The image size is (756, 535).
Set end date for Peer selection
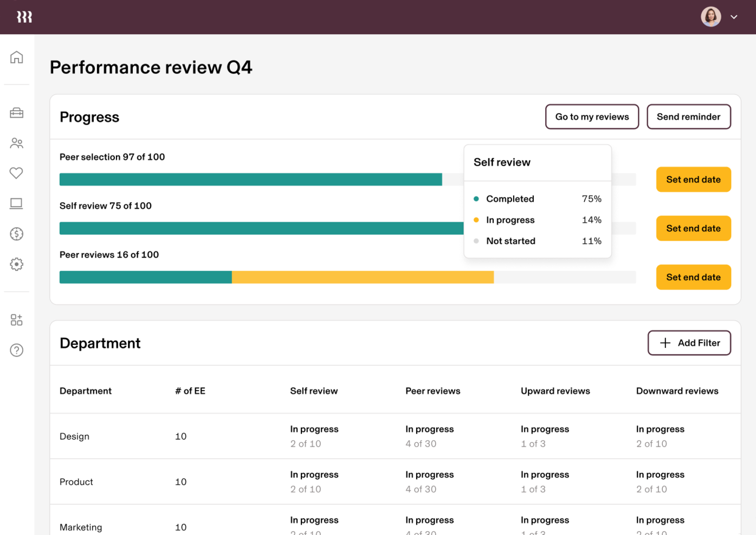pyautogui.click(x=694, y=179)
